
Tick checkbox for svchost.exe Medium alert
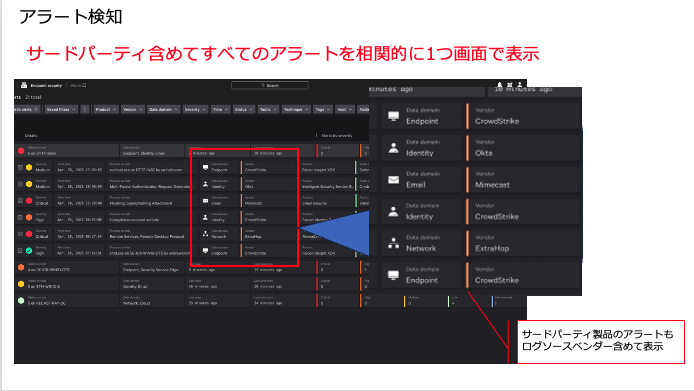tap(20, 167)
